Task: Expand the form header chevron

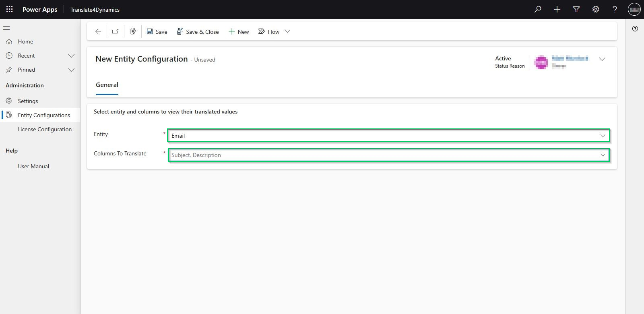Action: coord(602,59)
